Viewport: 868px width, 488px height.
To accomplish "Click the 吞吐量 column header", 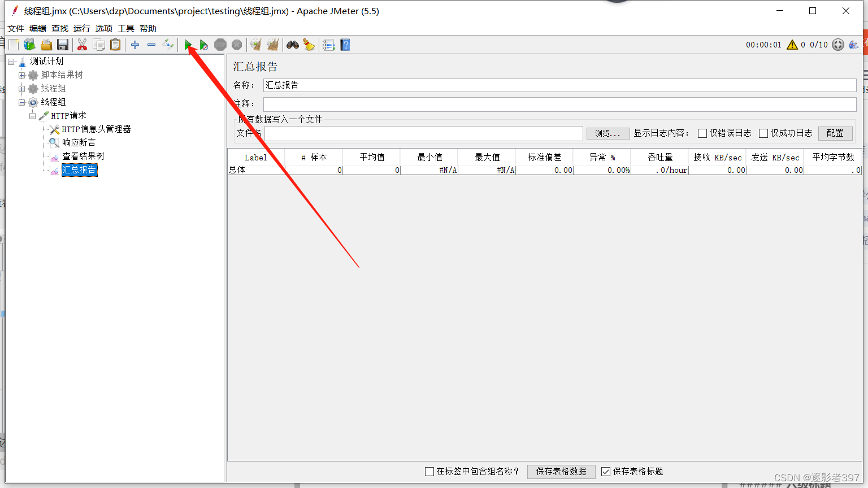I will 660,158.
